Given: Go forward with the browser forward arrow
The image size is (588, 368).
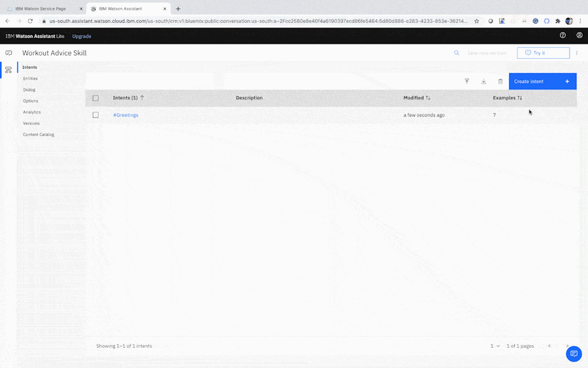Looking at the screenshot, I should tap(19, 21).
